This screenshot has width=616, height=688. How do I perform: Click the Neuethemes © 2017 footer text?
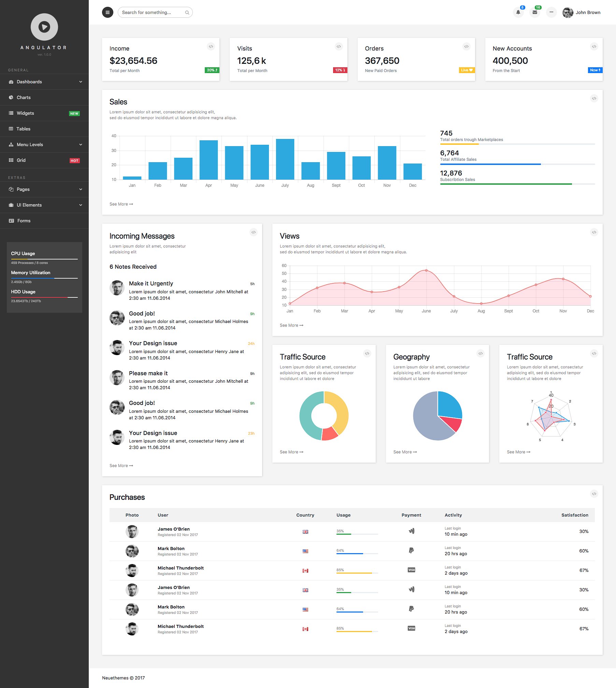click(123, 678)
